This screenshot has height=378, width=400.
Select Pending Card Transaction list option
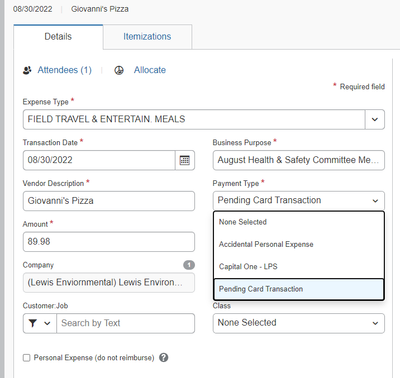pos(299,289)
